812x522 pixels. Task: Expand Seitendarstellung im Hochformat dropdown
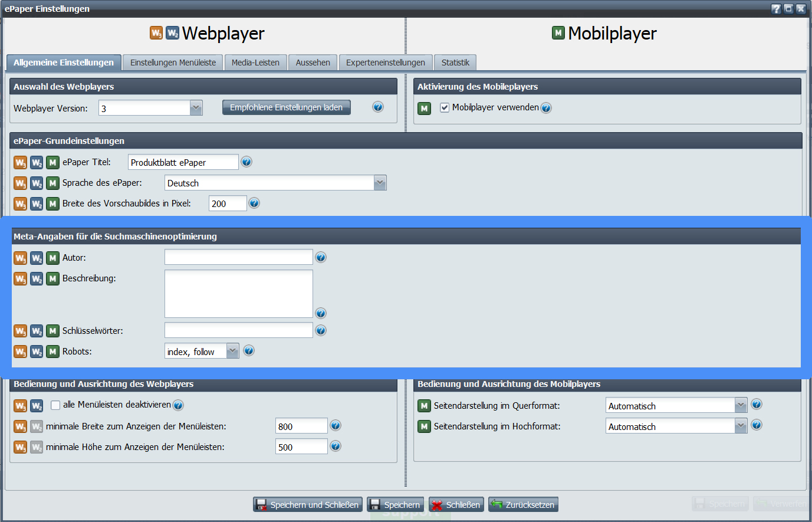click(x=741, y=426)
